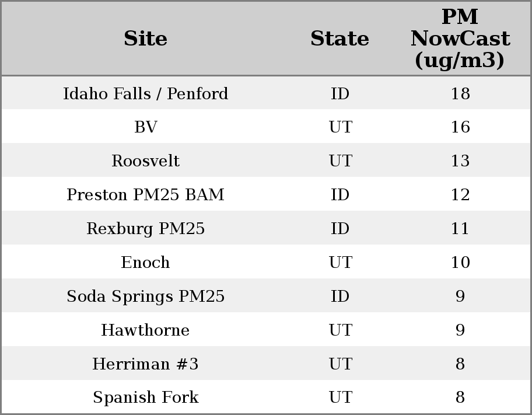Select Preston PM25 BAM site
The image size is (532, 415).
[x=145, y=195]
